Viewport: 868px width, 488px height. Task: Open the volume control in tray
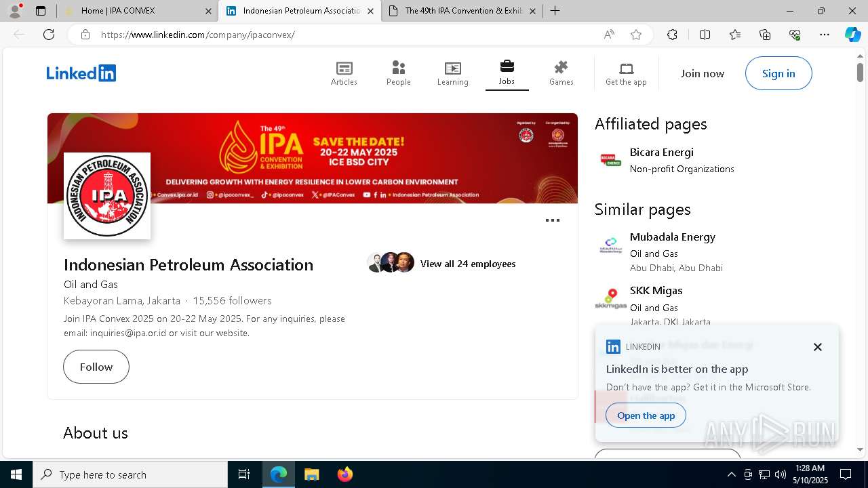click(x=781, y=474)
